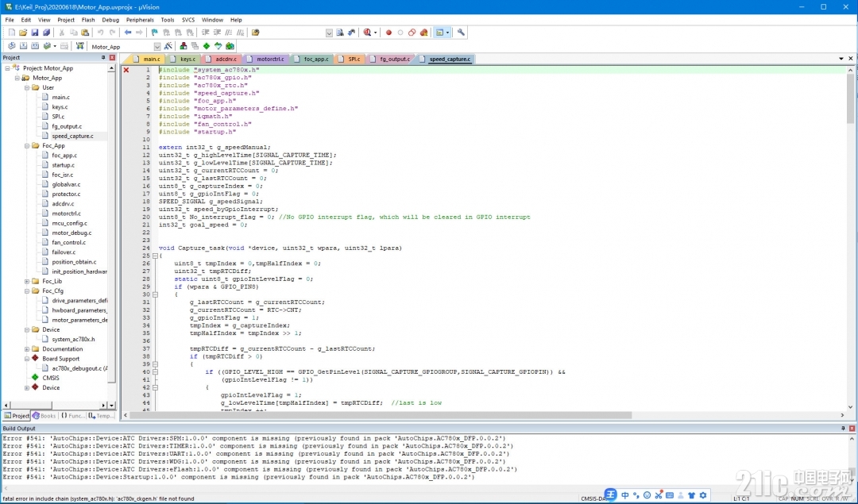This screenshot has height=504, width=858.
Task: Switch to the Functions panel tab
Action: pos(72,416)
